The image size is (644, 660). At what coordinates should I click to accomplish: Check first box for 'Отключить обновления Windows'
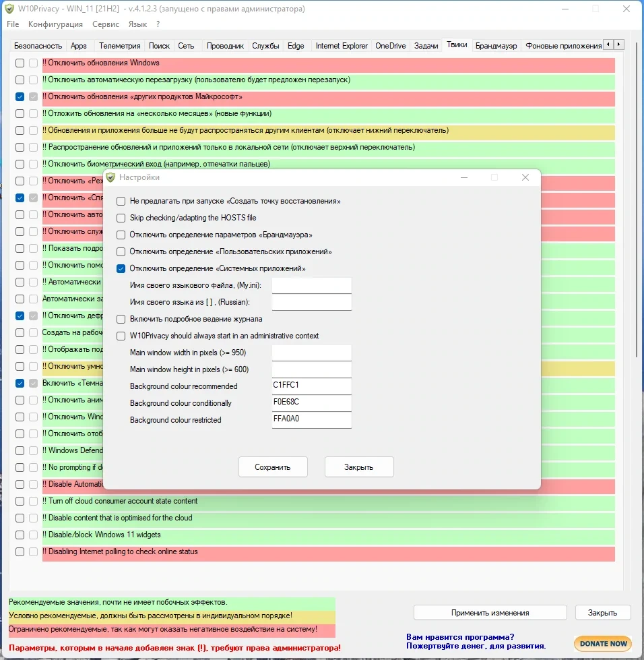[x=20, y=63]
